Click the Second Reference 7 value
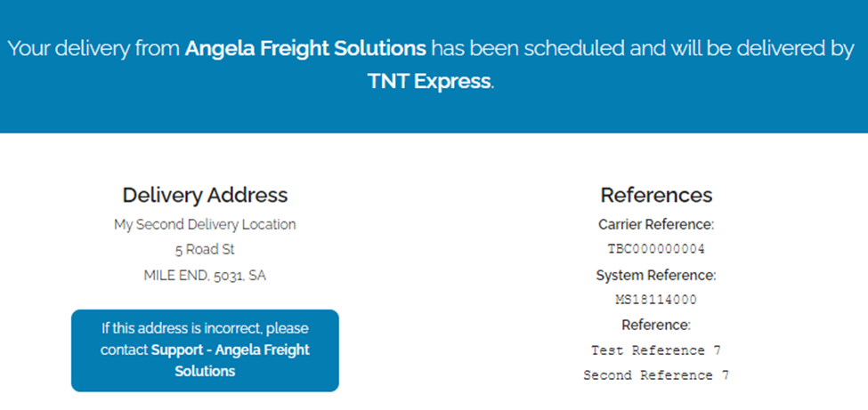This screenshot has width=868, height=410. point(656,375)
